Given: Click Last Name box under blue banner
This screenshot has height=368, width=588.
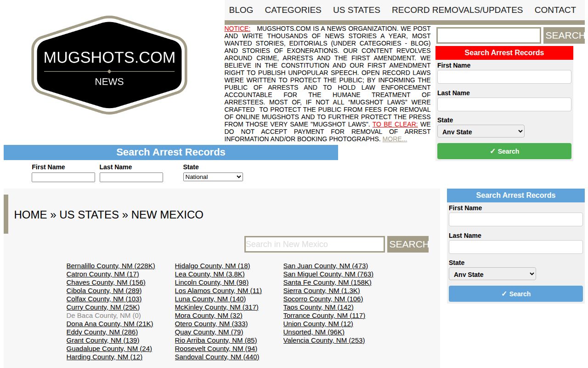Looking at the screenshot, I should click(131, 177).
